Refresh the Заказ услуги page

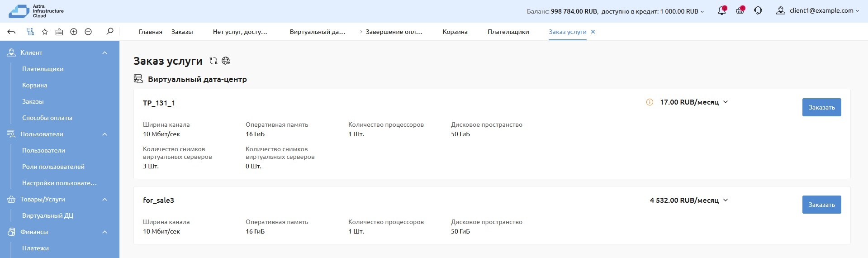pos(213,61)
